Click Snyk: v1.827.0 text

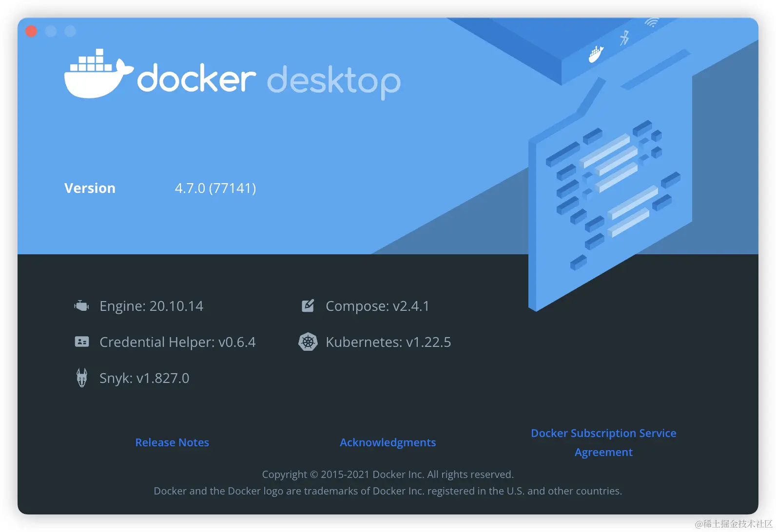click(144, 378)
